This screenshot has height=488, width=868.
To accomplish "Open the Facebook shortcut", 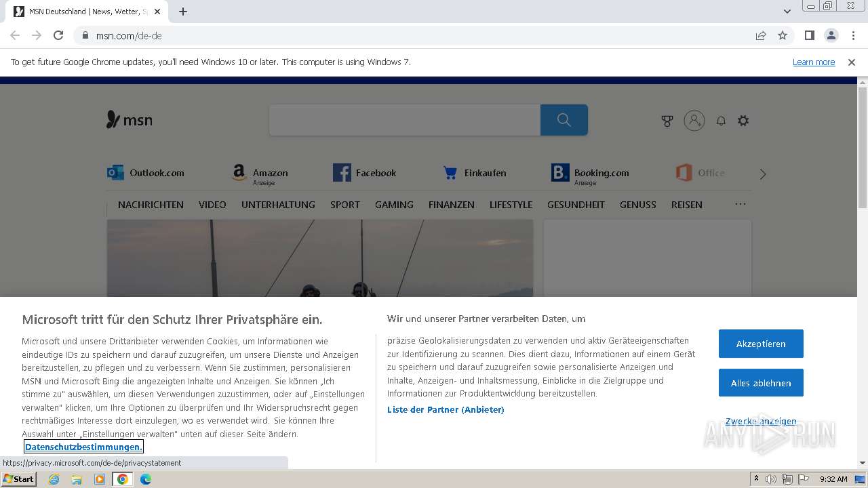I will (x=365, y=173).
